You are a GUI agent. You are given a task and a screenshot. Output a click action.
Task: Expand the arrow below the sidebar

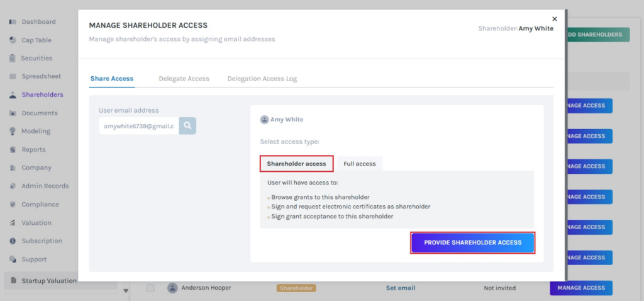pos(126,291)
